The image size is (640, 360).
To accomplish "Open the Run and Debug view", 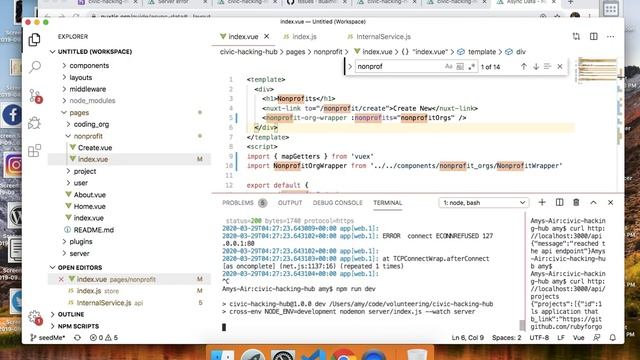I will point(35,123).
